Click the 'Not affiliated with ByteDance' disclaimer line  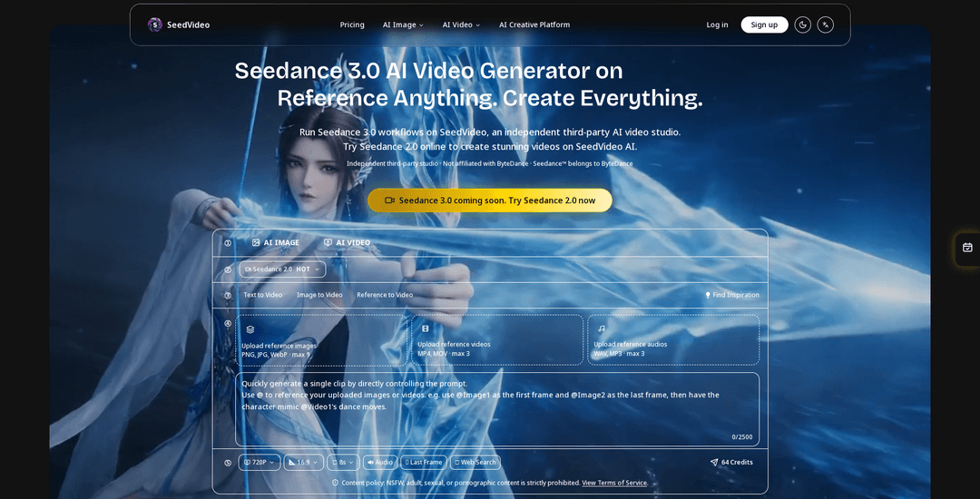[489, 163]
